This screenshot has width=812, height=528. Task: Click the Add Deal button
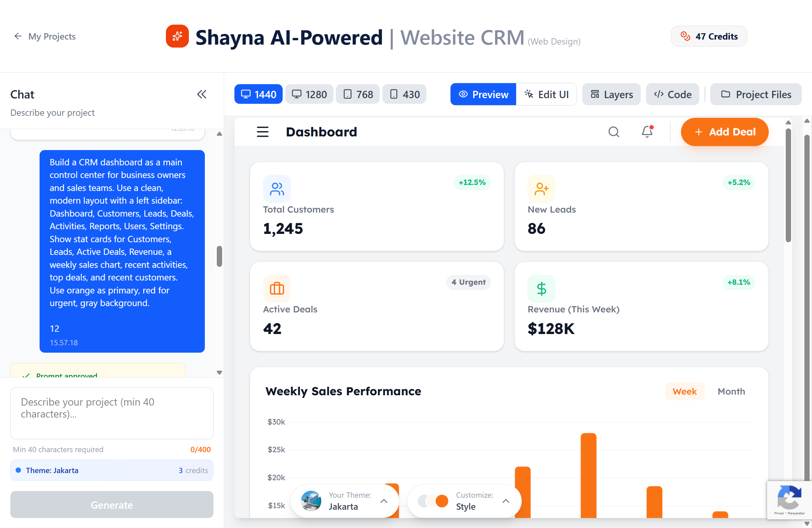point(725,132)
